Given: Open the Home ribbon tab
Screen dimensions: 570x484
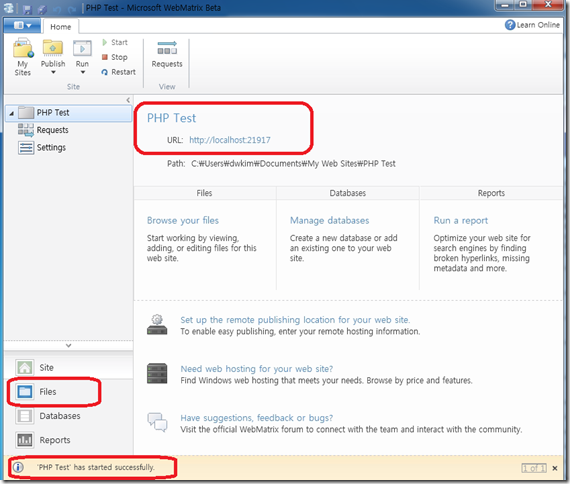Looking at the screenshot, I should (61, 27).
